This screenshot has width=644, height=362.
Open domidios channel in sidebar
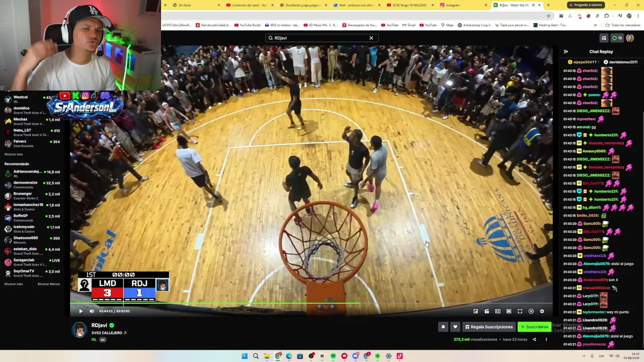coord(32,110)
